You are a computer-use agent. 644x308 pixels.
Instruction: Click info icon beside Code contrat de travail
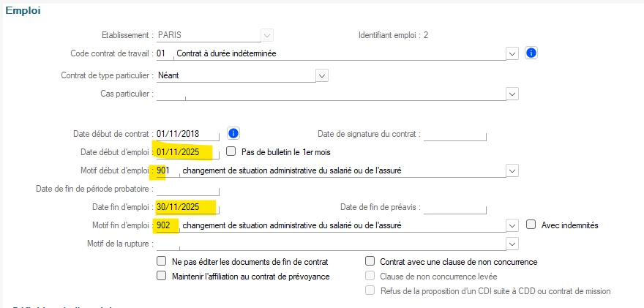coord(532,53)
